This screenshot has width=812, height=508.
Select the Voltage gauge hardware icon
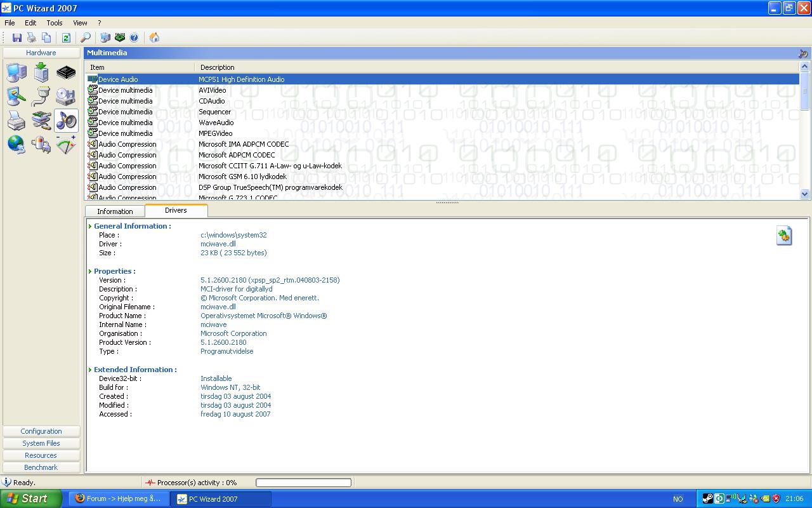pos(66,144)
